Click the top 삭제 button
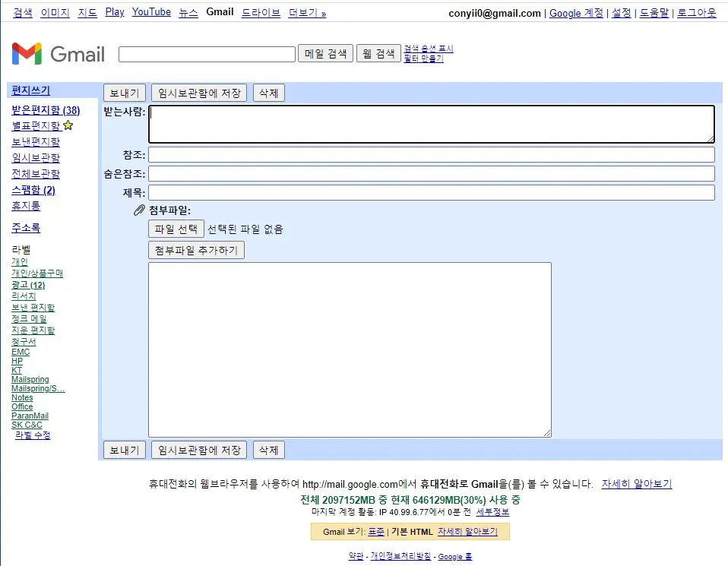728x566 pixels. (x=269, y=93)
